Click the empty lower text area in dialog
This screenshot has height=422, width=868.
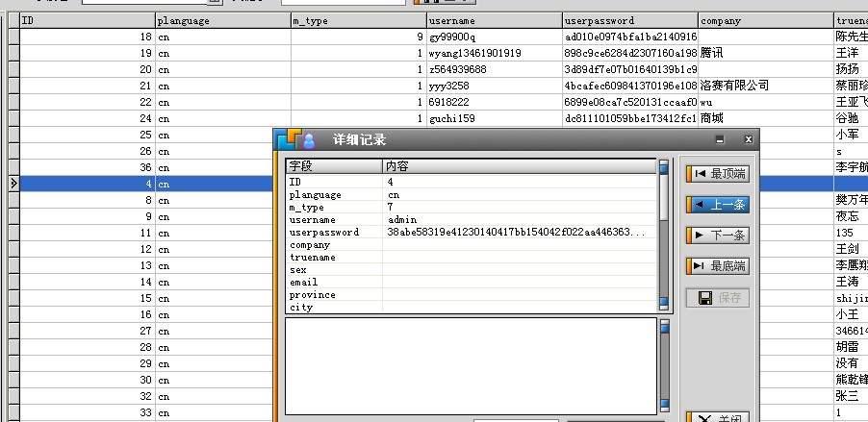pyautogui.click(x=470, y=365)
